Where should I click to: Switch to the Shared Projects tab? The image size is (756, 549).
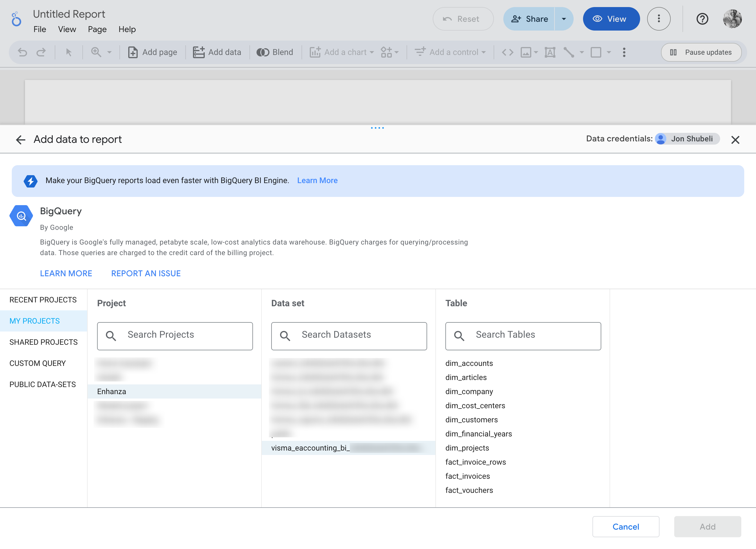click(x=43, y=342)
